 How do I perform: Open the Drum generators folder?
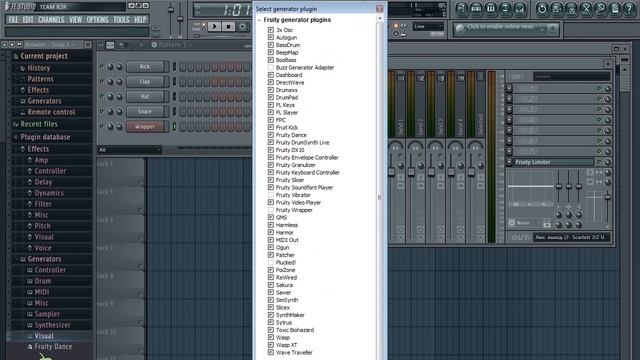click(43, 281)
